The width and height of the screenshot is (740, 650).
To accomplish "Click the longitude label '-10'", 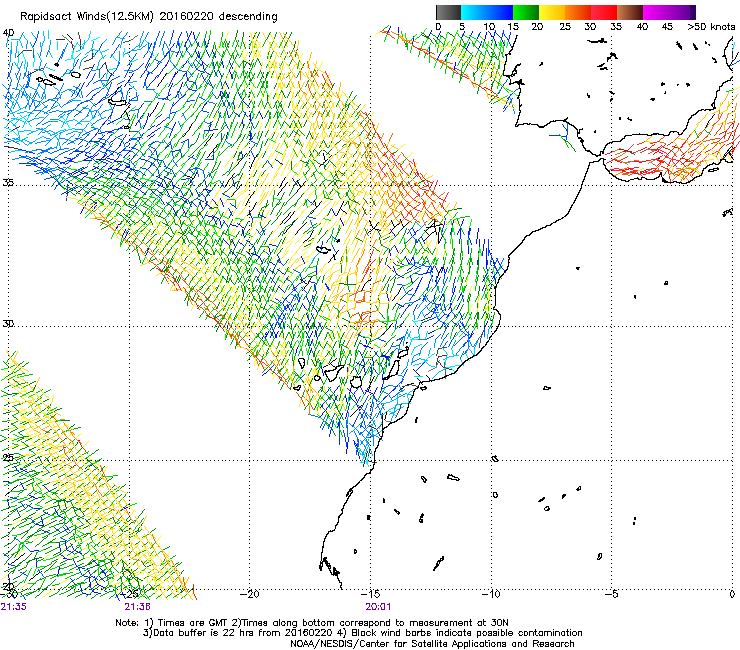I will pos(491,594).
